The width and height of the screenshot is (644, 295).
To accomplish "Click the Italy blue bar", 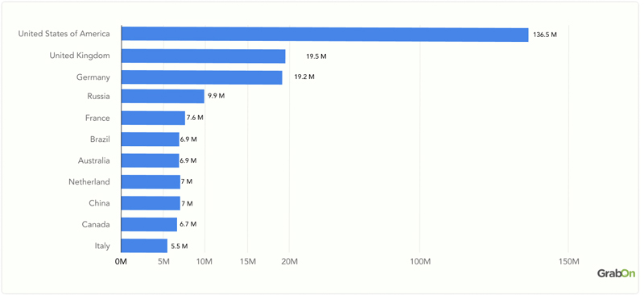I will pos(144,246).
